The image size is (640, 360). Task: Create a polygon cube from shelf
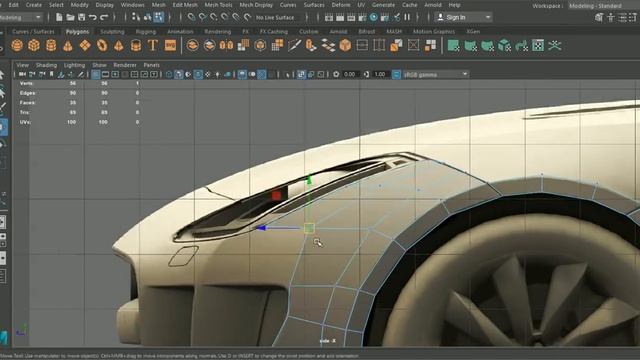(34, 45)
